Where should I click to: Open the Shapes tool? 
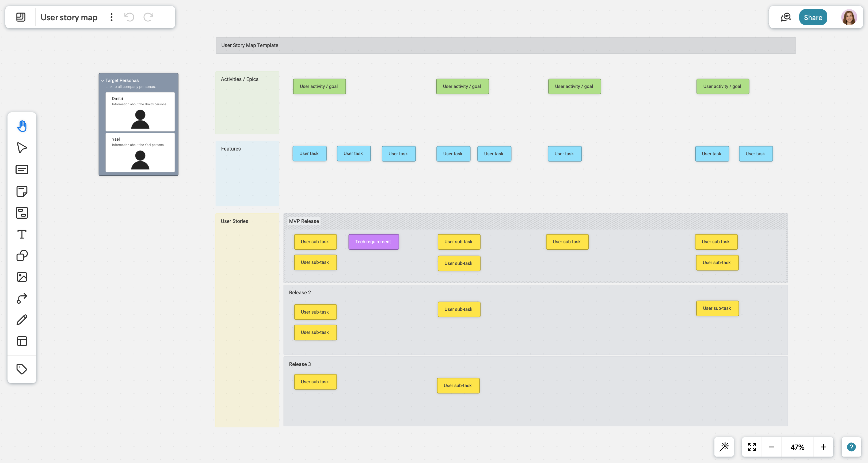coord(22,255)
